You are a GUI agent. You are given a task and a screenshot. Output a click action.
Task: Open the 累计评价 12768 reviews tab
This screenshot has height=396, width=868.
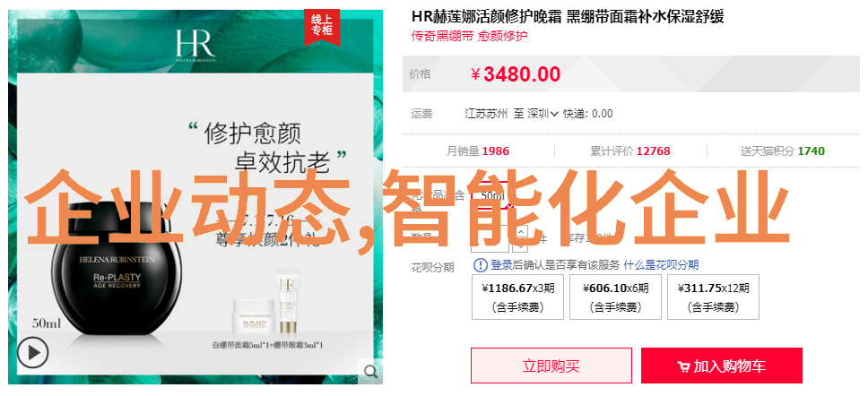pyautogui.click(x=630, y=151)
